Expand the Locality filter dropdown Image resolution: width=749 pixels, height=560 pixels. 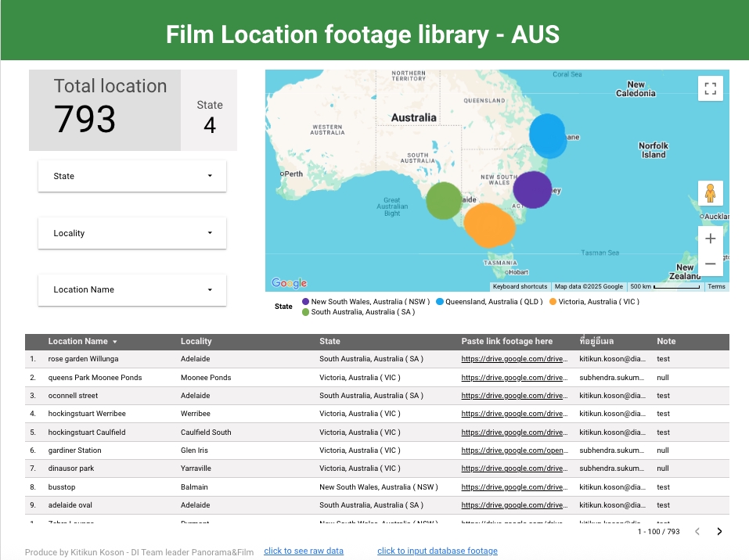click(132, 233)
